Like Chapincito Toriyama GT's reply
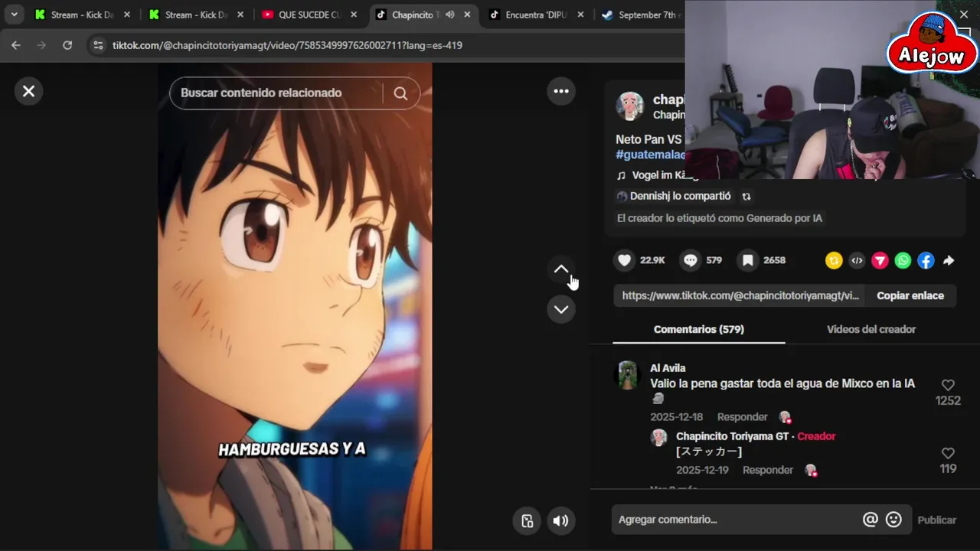Image resolution: width=980 pixels, height=551 pixels. point(948,453)
